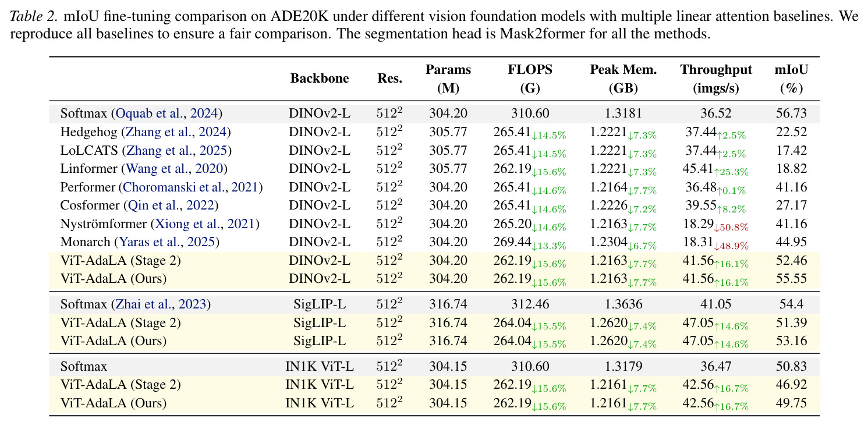Click Params value 304.15 in IN1K Softmax row
The width and height of the screenshot is (868, 426).
[x=448, y=367]
